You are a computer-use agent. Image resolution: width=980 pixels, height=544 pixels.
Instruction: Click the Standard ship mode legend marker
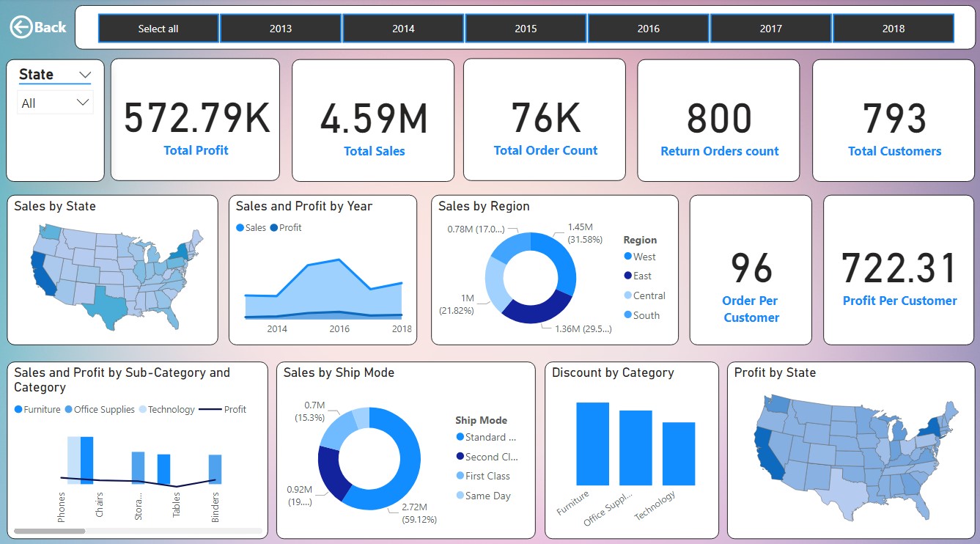(461, 437)
